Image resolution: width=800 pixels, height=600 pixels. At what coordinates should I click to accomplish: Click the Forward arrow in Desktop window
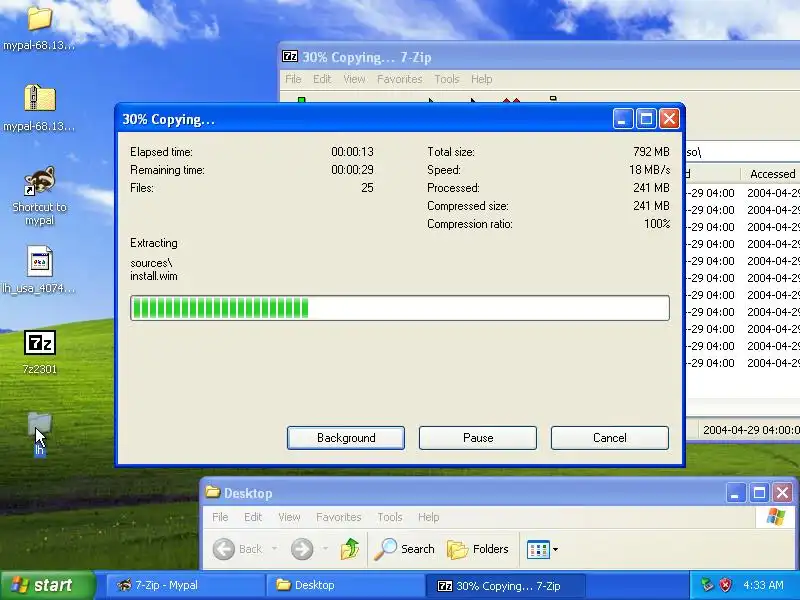click(x=302, y=549)
